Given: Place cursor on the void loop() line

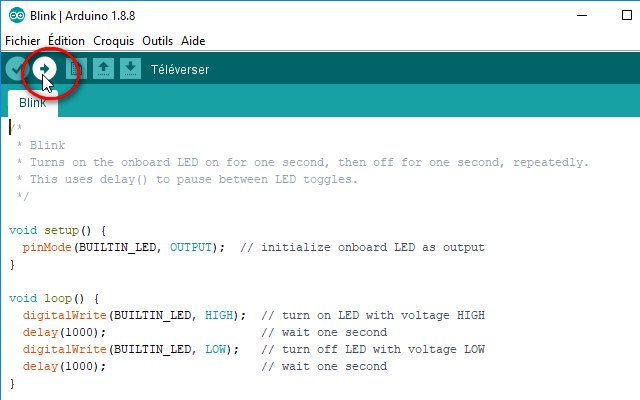Looking at the screenshot, I should tap(54, 299).
